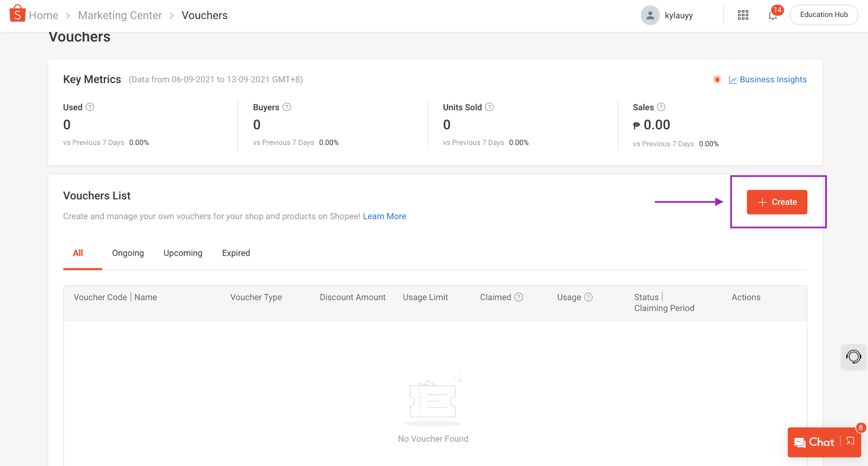Switch to the Upcoming tab

pos(183,253)
